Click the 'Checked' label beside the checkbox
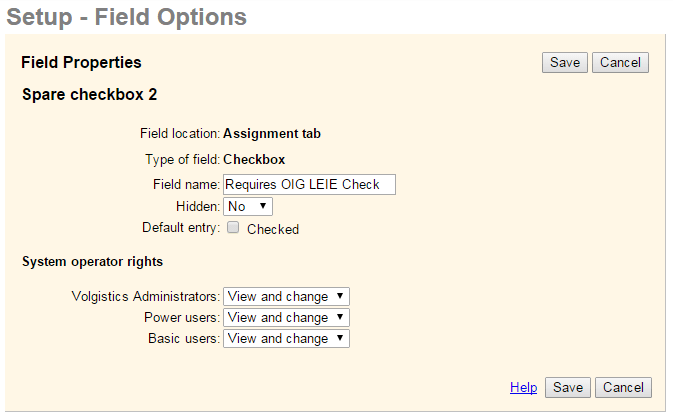673x417 pixels. pos(272,229)
